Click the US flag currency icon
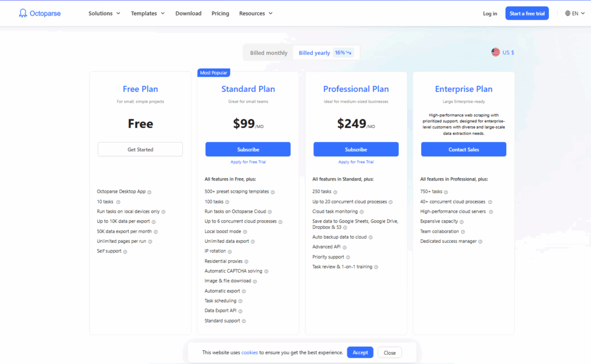 click(x=495, y=52)
